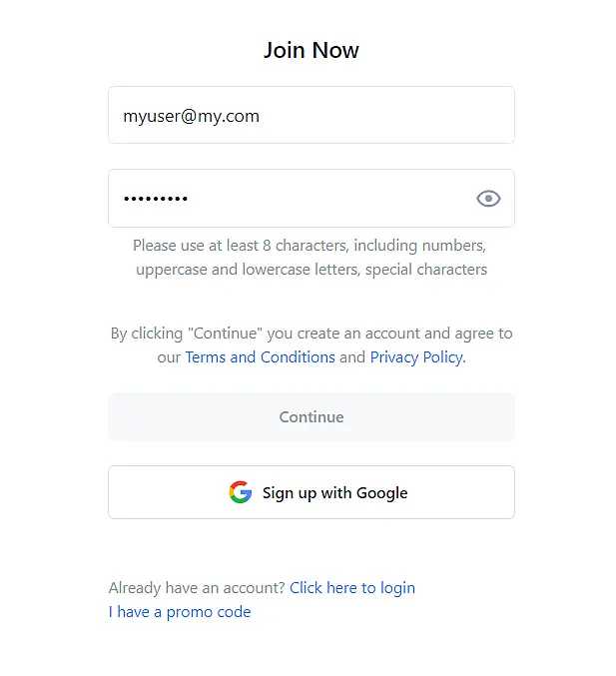This screenshot has width=616, height=676.
Task: Focus the email input field
Action: pos(310,116)
